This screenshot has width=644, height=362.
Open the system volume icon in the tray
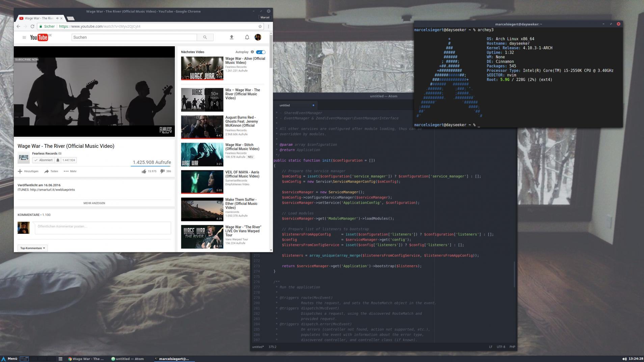[624, 359]
